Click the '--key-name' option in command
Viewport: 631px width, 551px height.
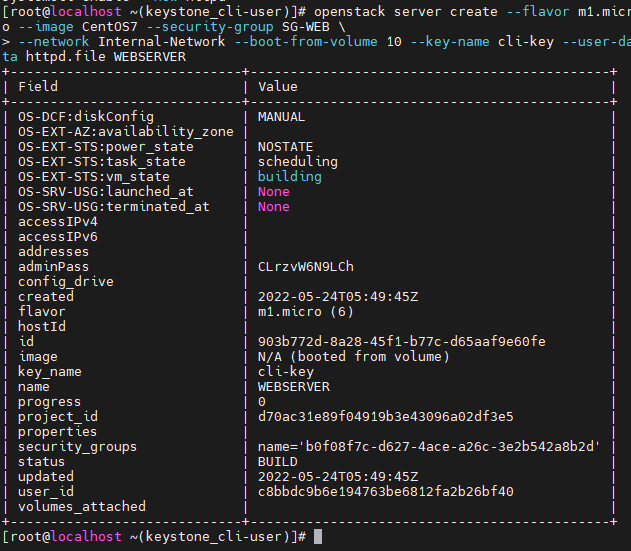(x=450, y=42)
